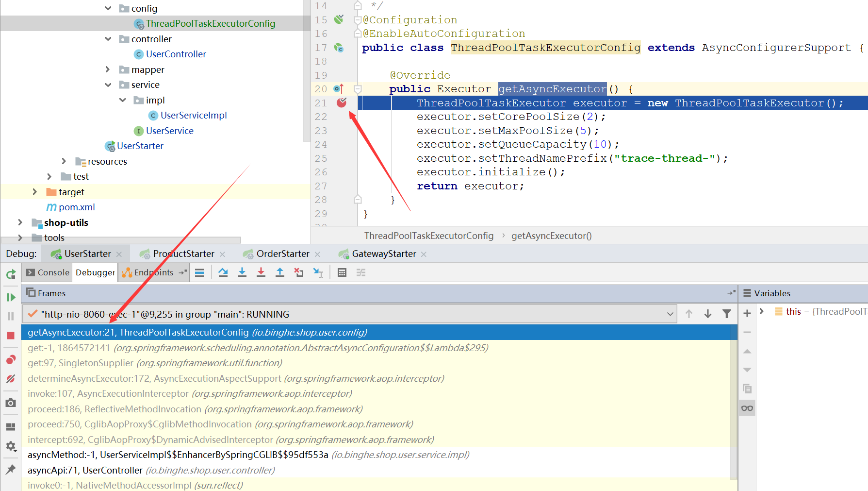Click the Step Over debugger button

coord(223,272)
